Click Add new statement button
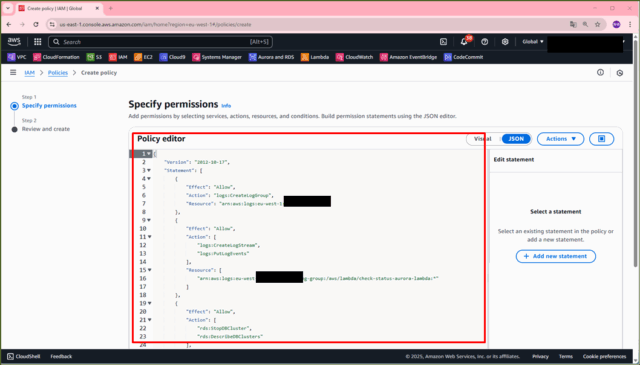 click(x=556, y=256)
